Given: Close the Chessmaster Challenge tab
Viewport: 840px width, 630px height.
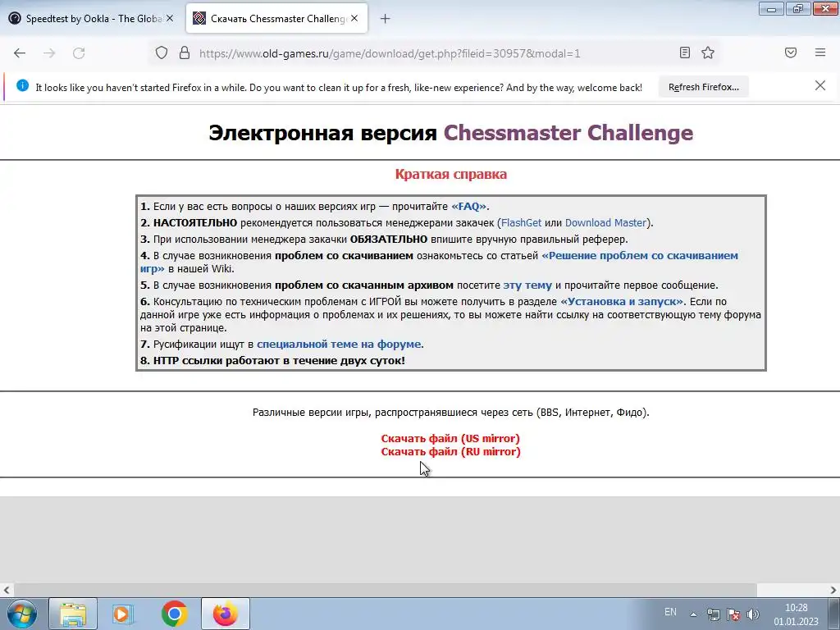Looking at the screenshot, I should coord(354,18).
